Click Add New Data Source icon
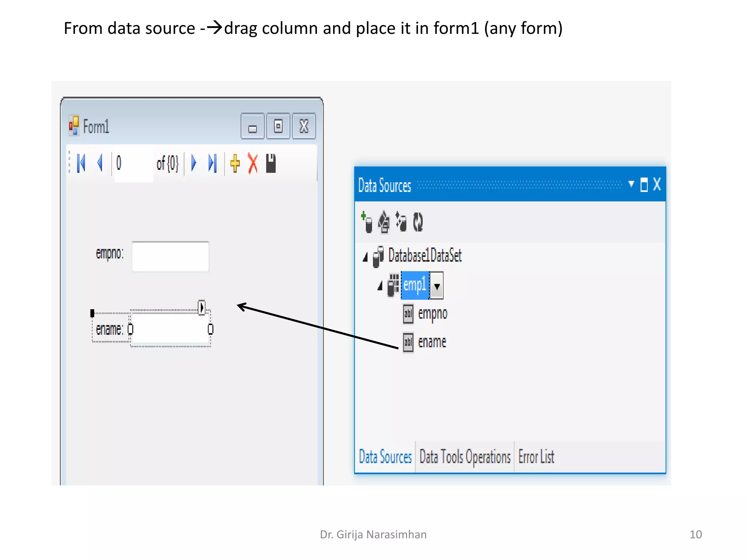Screen dimensions: 747x560 pos(367,222)
